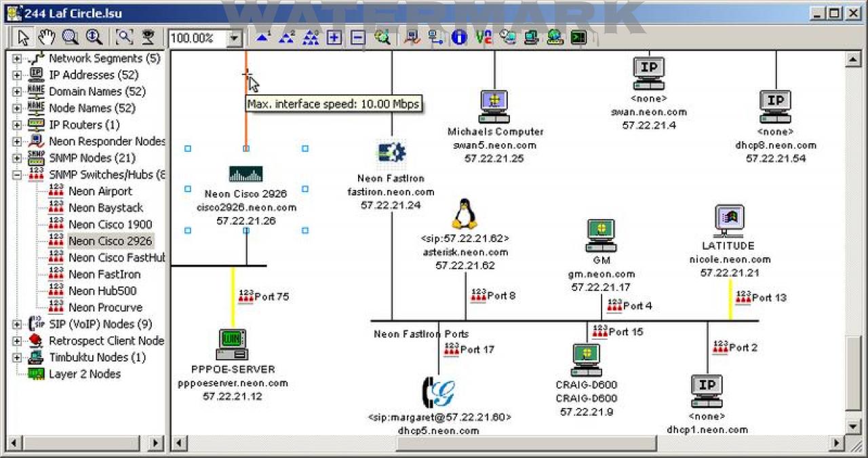Click the Port 8 label
This screenshot has height=458, width=868.
tap(502, 296)
